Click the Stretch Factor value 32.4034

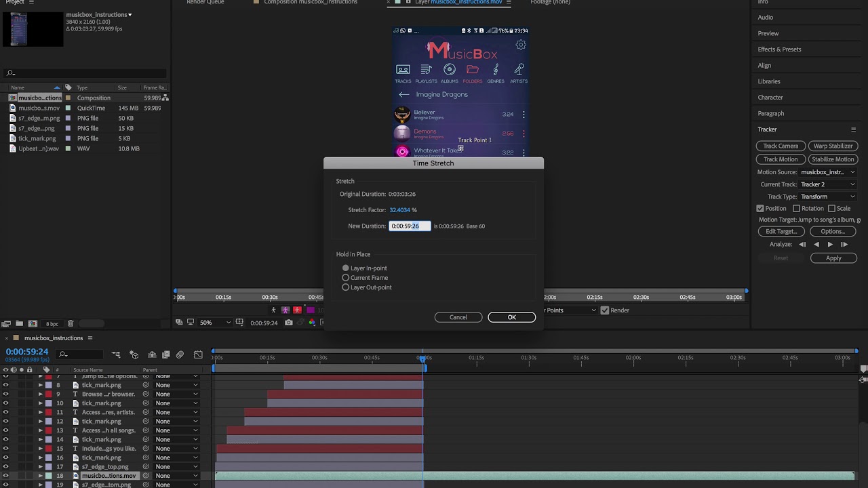(400, 210)
